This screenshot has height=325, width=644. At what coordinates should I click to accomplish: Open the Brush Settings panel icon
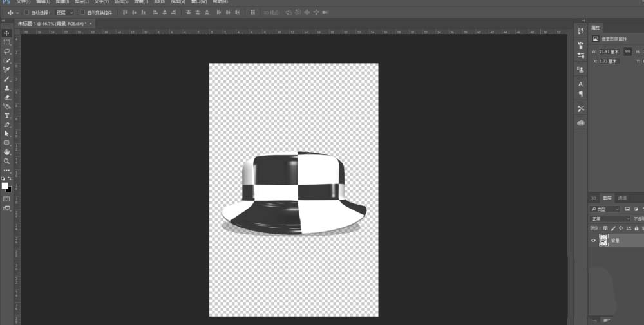pyautogui.click(x=581, y=45)
